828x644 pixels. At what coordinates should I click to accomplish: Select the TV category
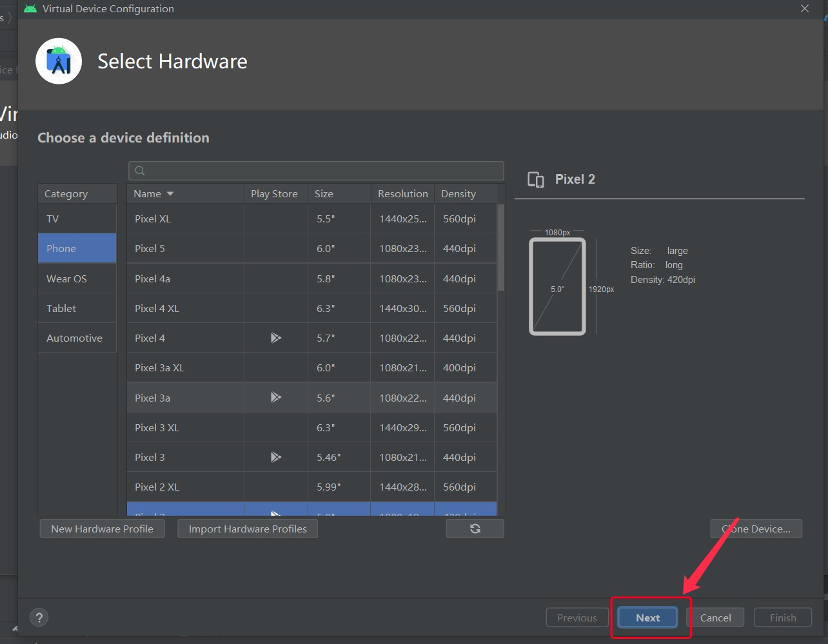[77, 219]
